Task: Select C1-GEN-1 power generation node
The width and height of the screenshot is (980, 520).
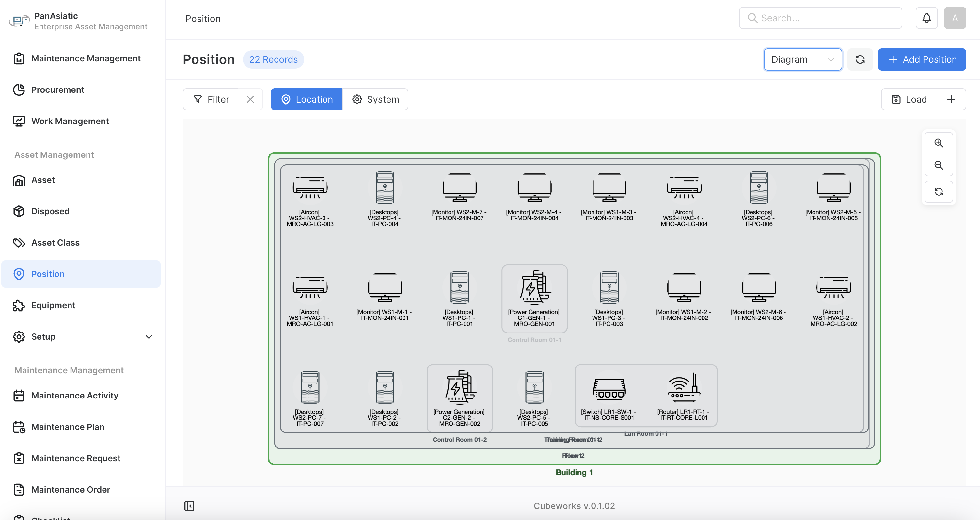Action: click(x=534, y=298)
